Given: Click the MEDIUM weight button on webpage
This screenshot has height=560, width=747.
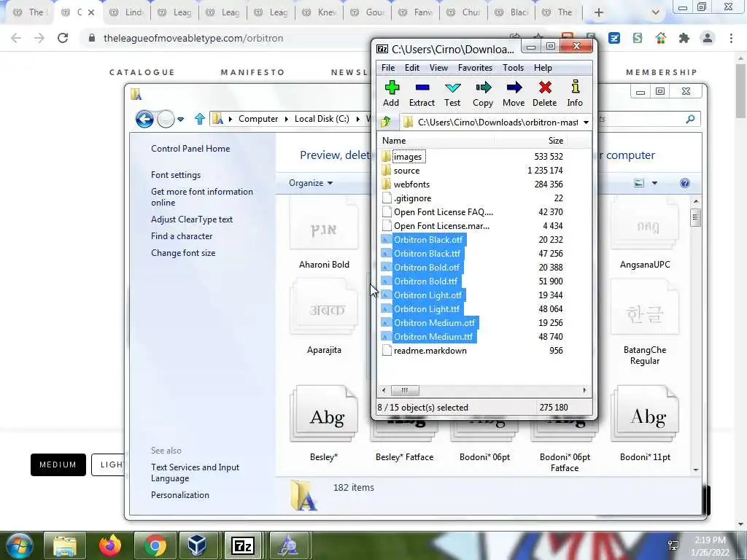Looking at the screenshot, I should (x=58, y=464).
